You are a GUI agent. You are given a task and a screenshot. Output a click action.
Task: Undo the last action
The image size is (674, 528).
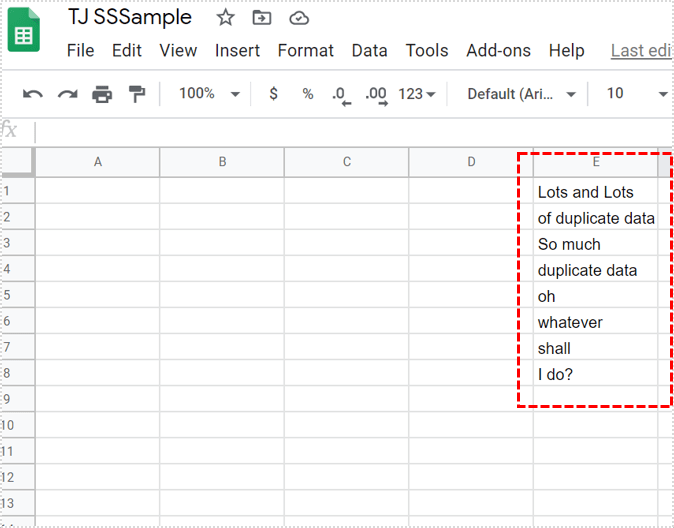33,94
